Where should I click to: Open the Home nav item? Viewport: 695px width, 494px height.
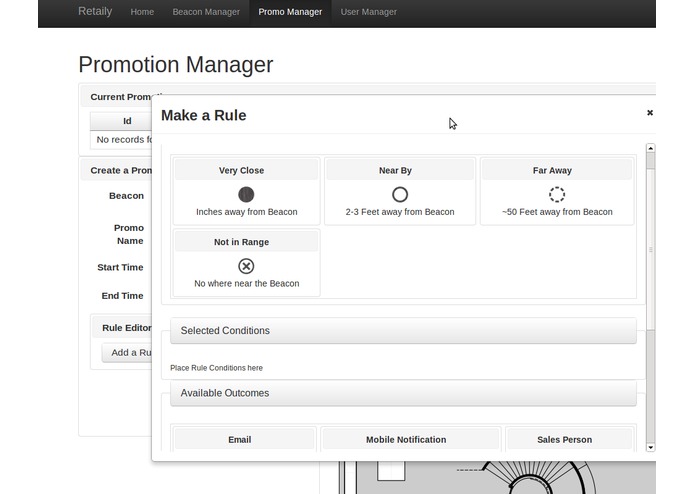[142, 12]
